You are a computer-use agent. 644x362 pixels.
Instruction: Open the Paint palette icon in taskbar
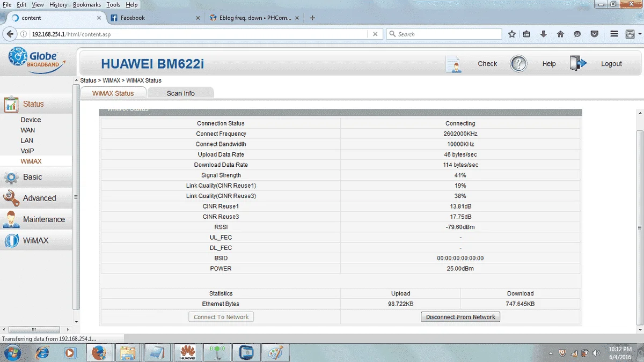(275, 352)
